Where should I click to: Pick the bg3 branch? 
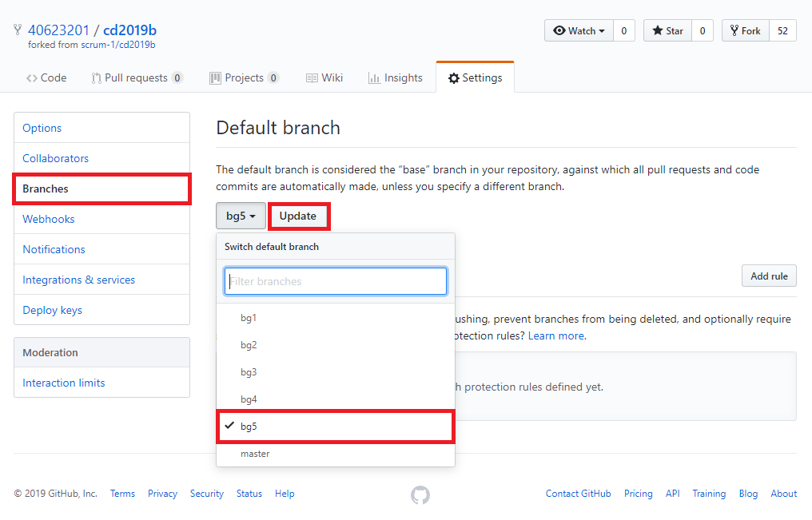click(336, 372)
